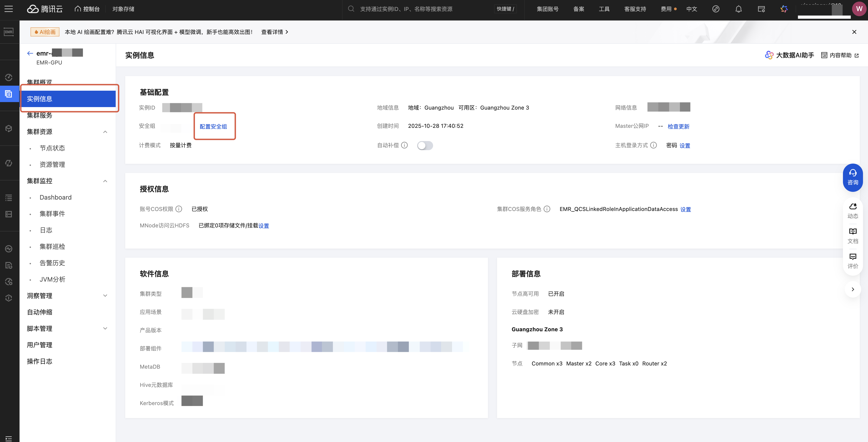Close the AI绘画 banner
This screenshot has width=868, height=442.
(854, 32)
